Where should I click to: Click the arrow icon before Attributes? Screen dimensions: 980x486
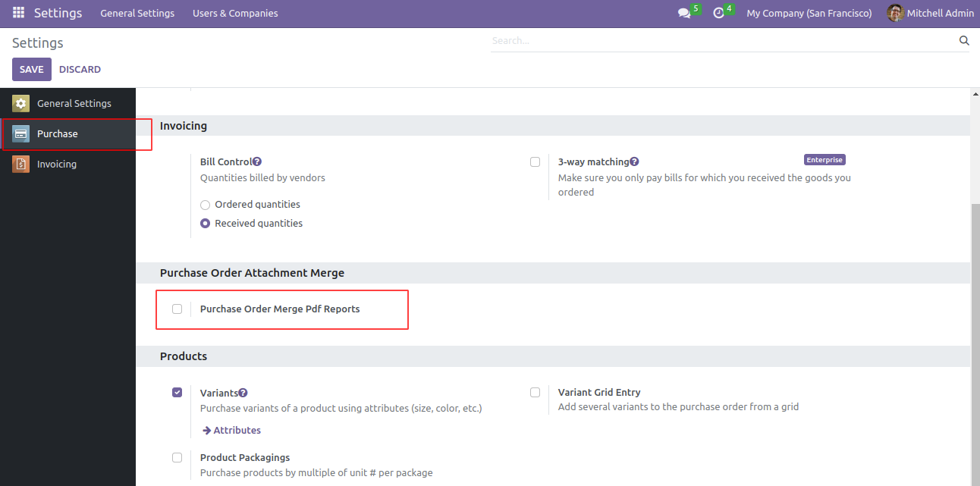pyautogui.click(x=206, y=431)
